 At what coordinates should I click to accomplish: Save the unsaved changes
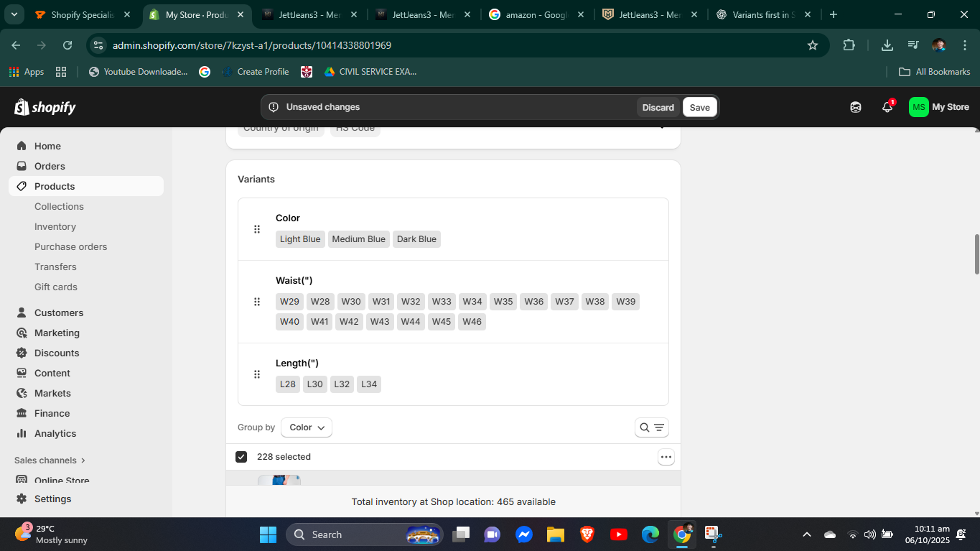[699, 107]
